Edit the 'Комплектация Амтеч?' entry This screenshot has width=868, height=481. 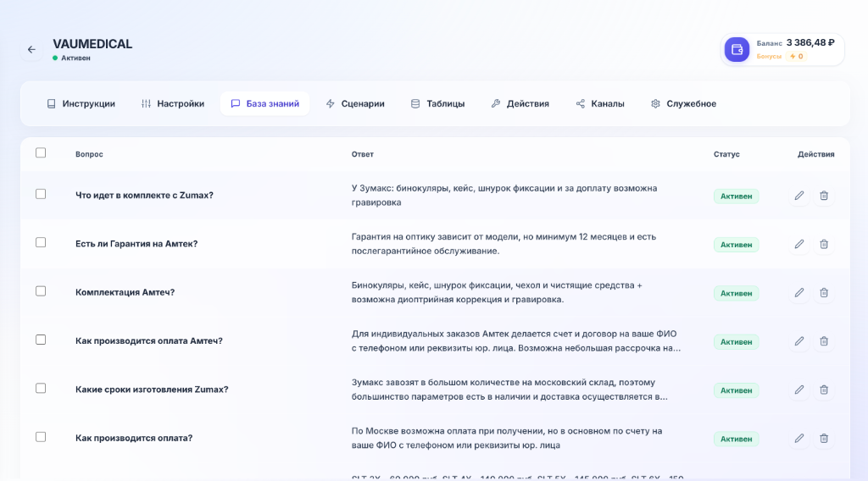pyautogui.click(x=799, y=293)
